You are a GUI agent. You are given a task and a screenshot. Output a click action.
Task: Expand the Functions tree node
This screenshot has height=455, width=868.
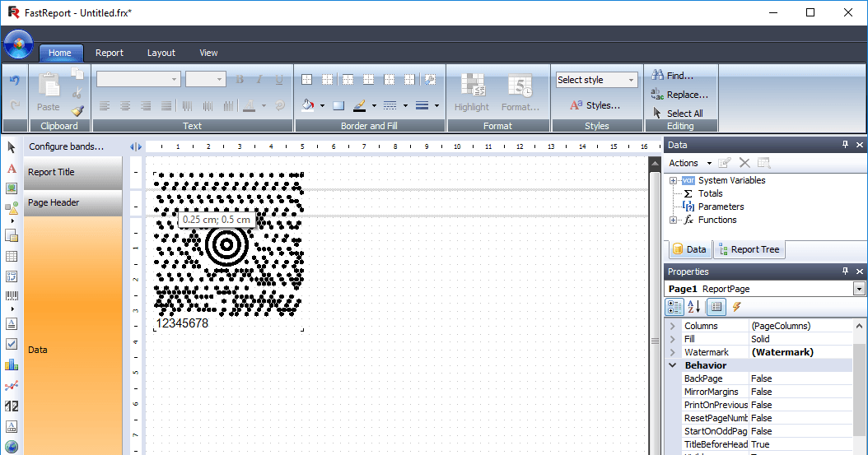[x=673, y=220]
